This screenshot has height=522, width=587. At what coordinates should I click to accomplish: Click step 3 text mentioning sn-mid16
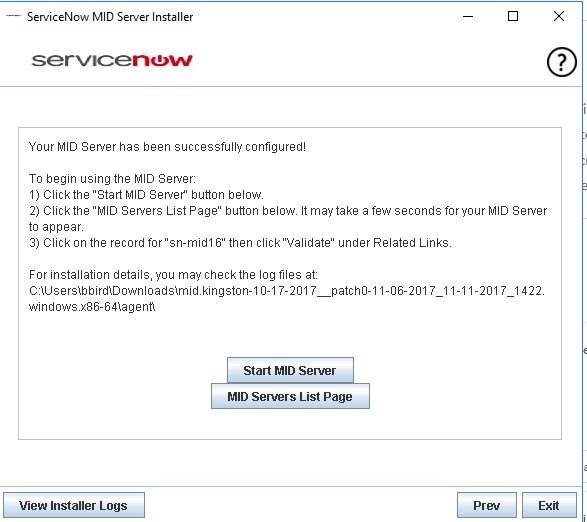[240, 243]
